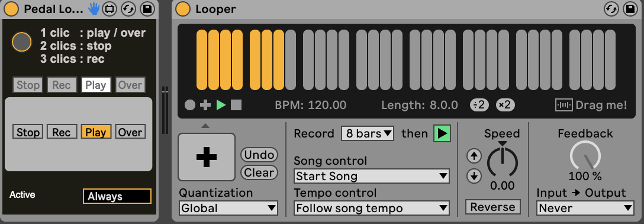The height and width of the screenshot is (224, 644).
Task: Click the blue hand icon on Pedal Looper
Action: coord(94,9)
